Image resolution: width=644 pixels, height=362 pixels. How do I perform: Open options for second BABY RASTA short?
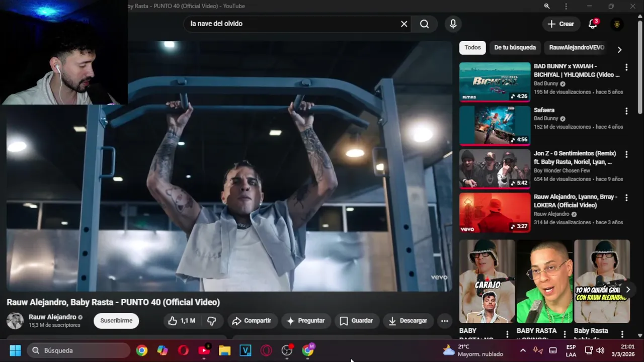tap(565, 334)
